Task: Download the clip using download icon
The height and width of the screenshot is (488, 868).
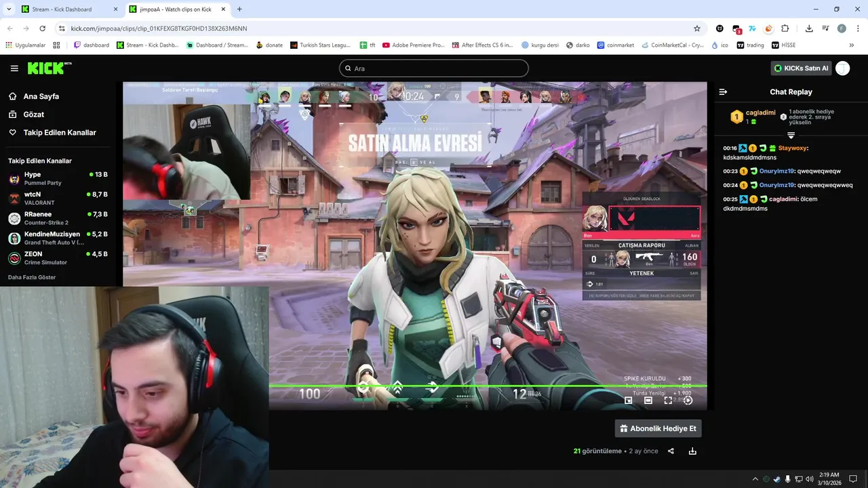Action: [x=692, y=451]
